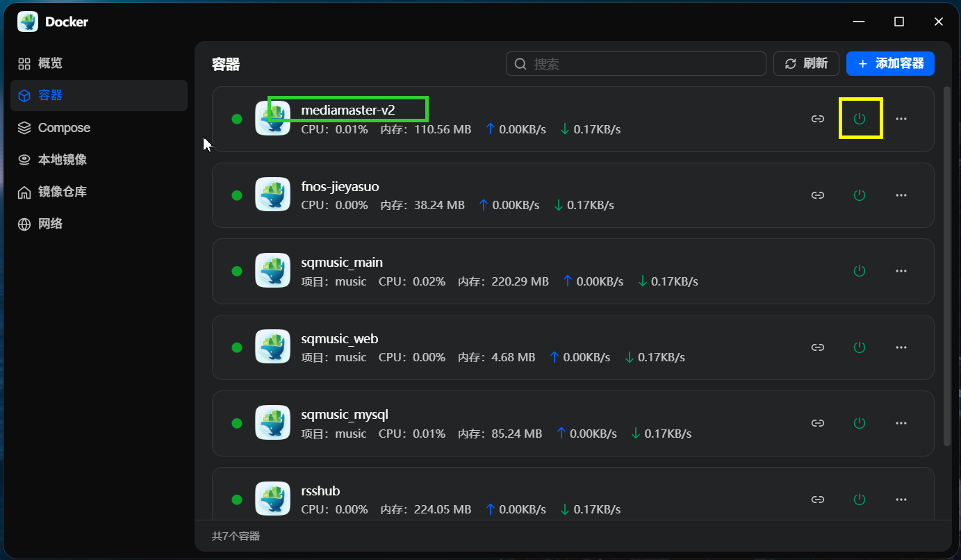The width and height of the screenshot is (961, 560).
Task: Switch to 本地镜像 local images
Action: coord(99,160)
